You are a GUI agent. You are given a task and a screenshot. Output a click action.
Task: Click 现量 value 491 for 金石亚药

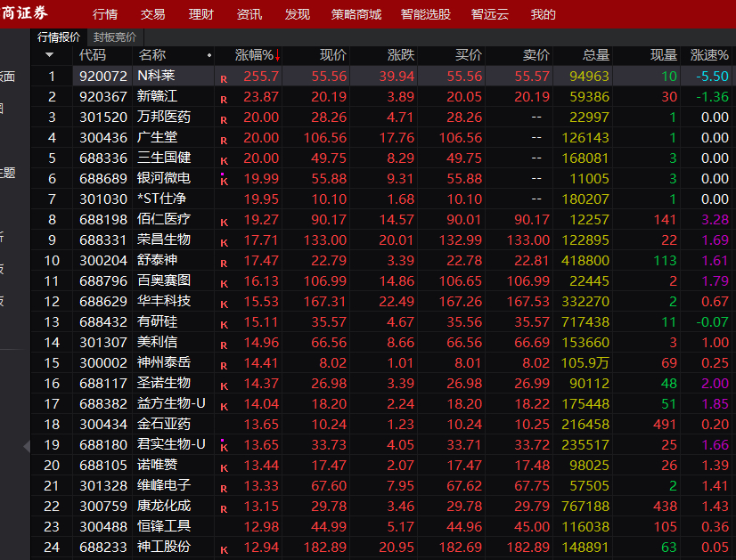pos(665,424)
